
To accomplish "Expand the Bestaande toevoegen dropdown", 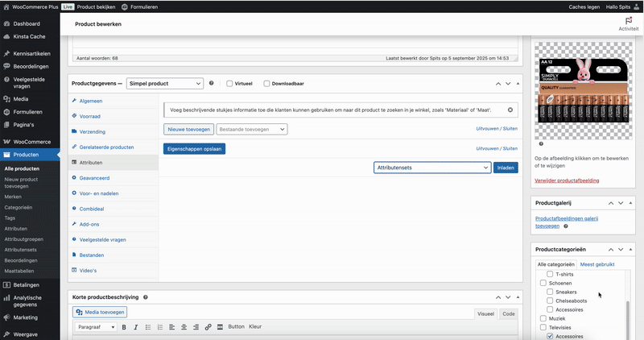I will point(251,129).
